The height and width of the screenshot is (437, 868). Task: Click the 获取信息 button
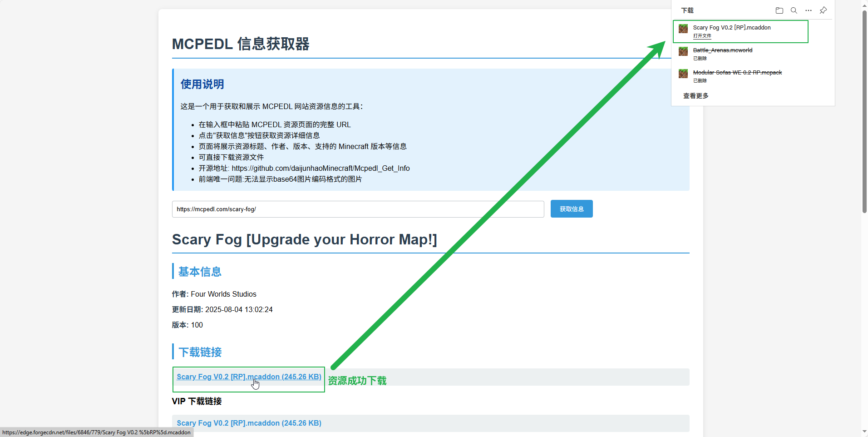[571, 209]
